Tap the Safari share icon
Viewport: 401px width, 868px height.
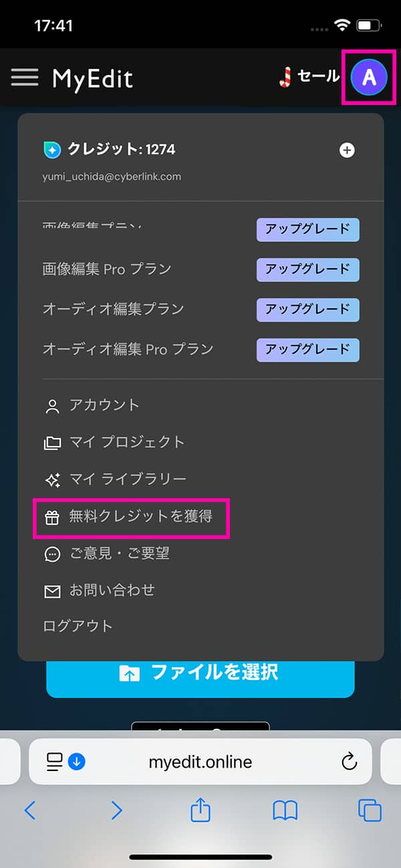(x=200, y=810)
